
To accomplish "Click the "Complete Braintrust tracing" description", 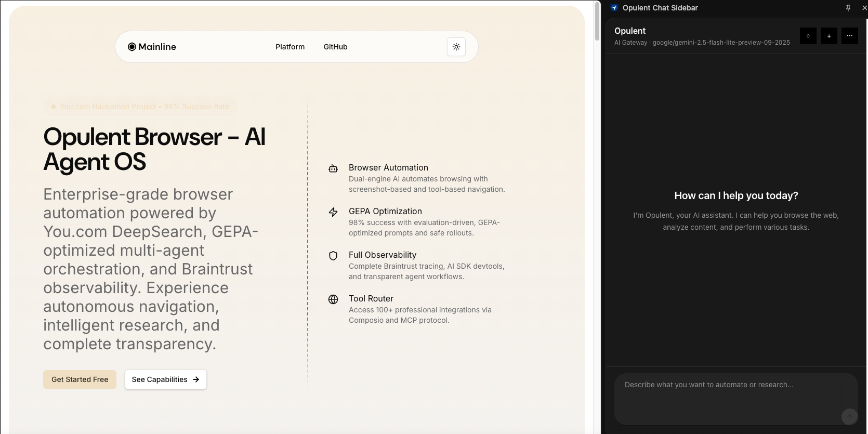I will [x=426, y=271].
